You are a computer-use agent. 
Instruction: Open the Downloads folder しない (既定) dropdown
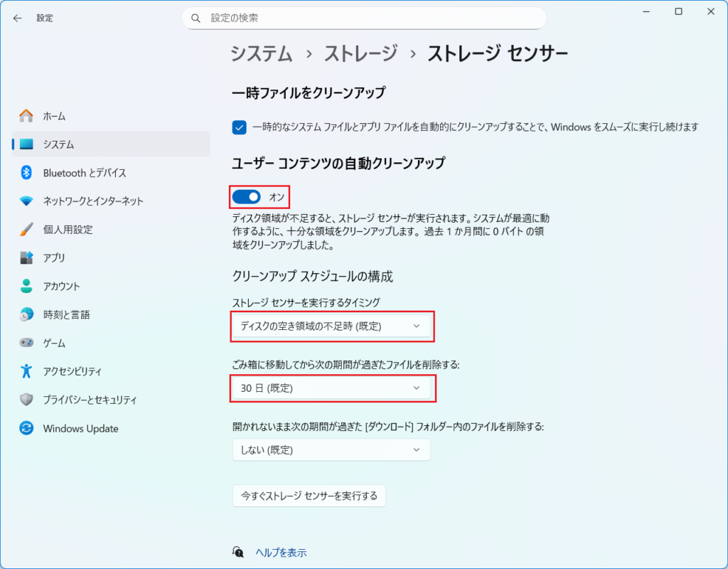click(331, 450)
